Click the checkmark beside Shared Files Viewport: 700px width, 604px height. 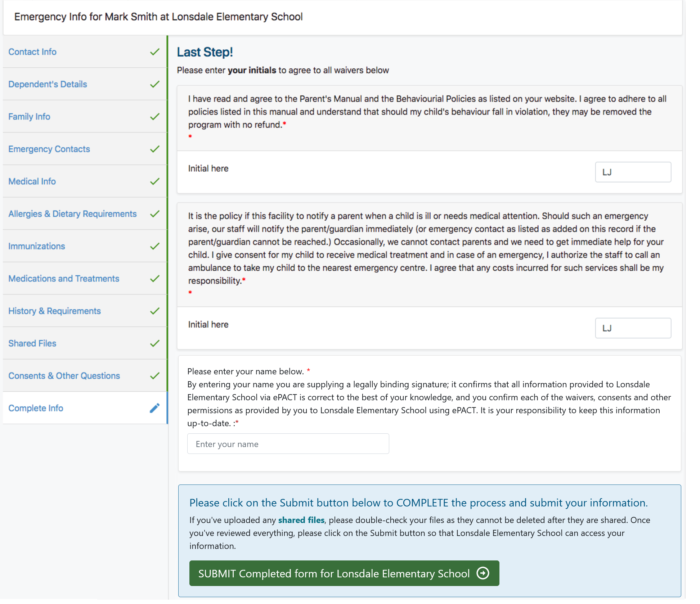pyautogui.click(x=154, y=343)
